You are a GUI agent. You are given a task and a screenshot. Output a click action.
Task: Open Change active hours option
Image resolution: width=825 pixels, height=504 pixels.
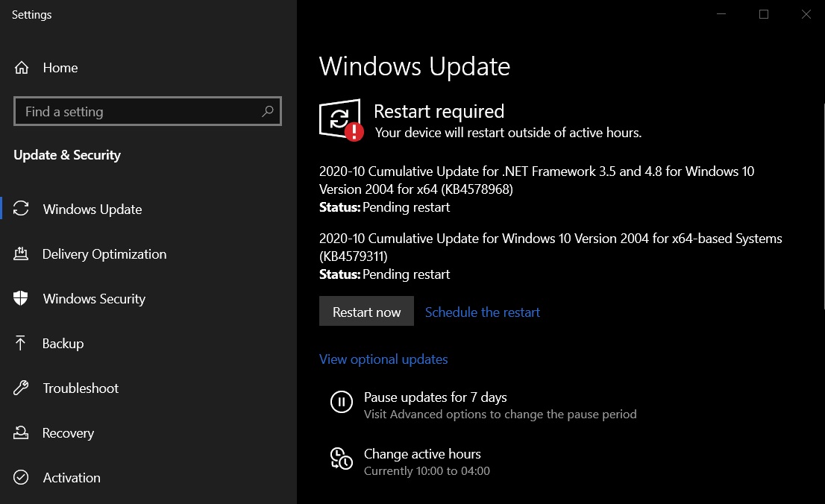click(422, 454)
